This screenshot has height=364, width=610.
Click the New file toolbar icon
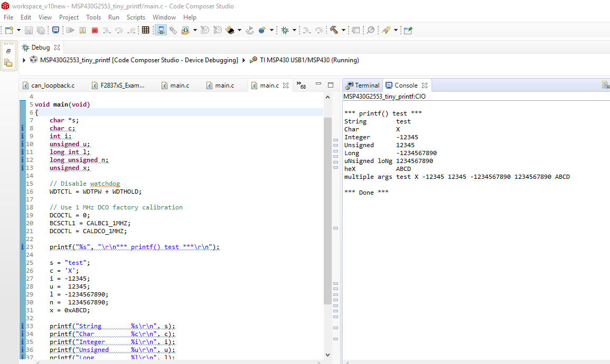click(x=9, y=31)
